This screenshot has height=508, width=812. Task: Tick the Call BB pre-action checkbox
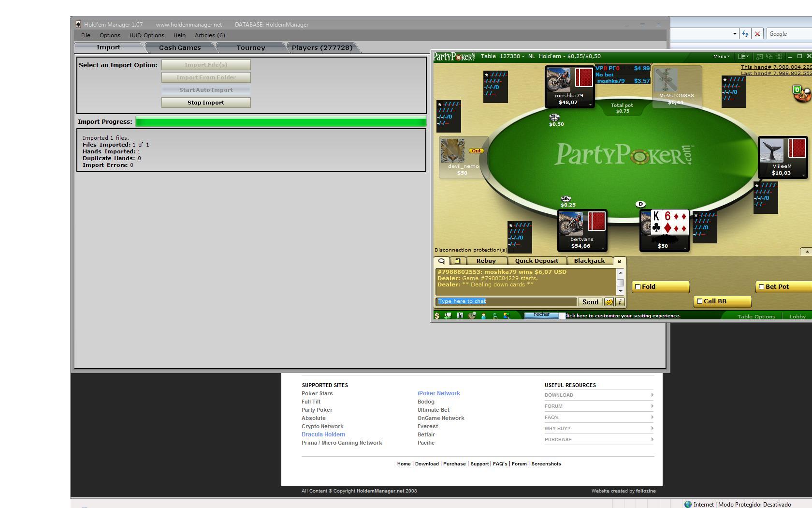point(699,301)
